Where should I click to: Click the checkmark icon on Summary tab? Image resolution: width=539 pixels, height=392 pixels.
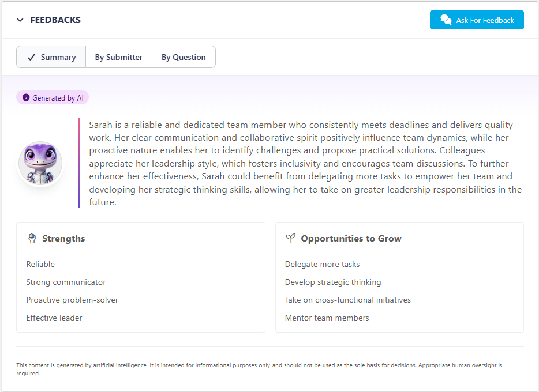coord(31,57)
